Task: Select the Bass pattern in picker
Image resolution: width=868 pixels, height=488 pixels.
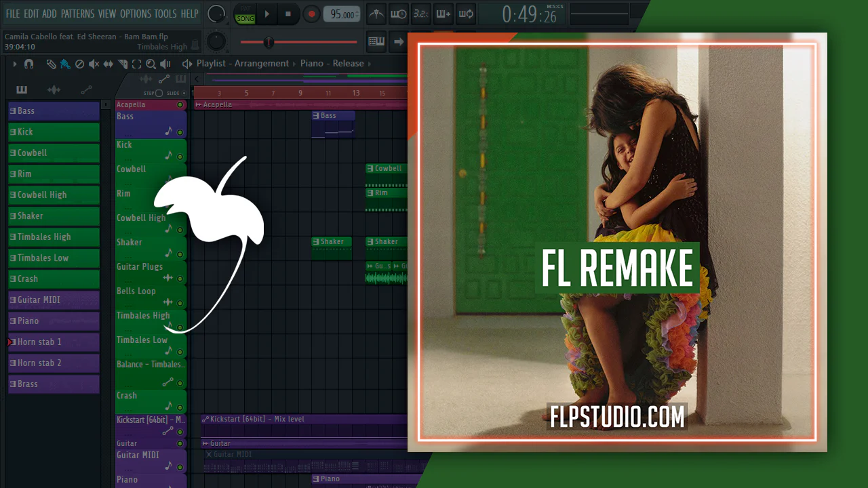Action: point(54,111)
